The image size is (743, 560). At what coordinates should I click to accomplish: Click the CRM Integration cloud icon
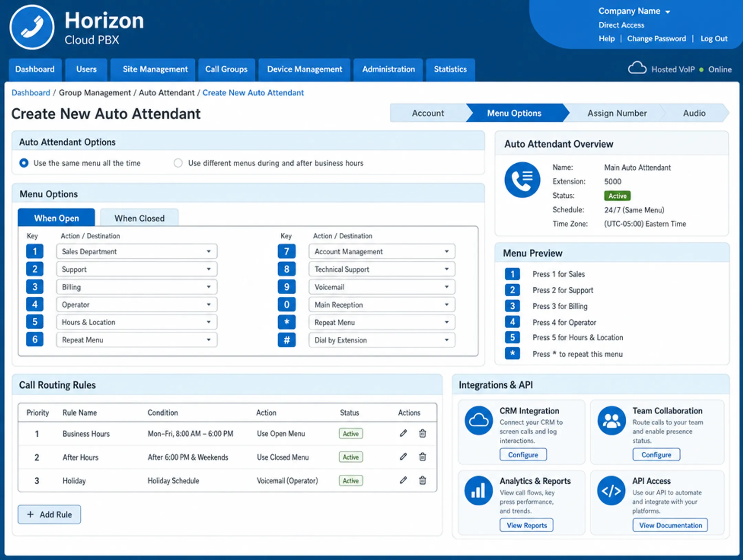pyautogui.click(x=478, y=420)
